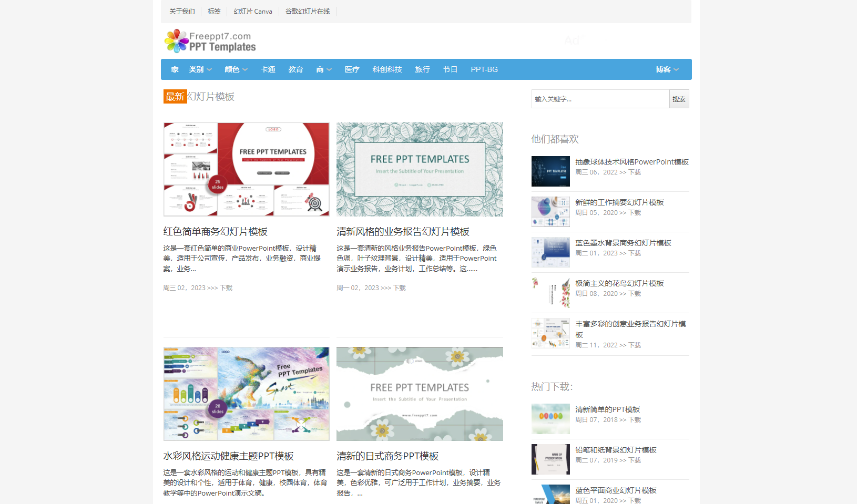Click the 抽象球体技术风格 sidebar thumbnail
The width and height of the screenshot is (857, 504).
[x=550, y=171]
